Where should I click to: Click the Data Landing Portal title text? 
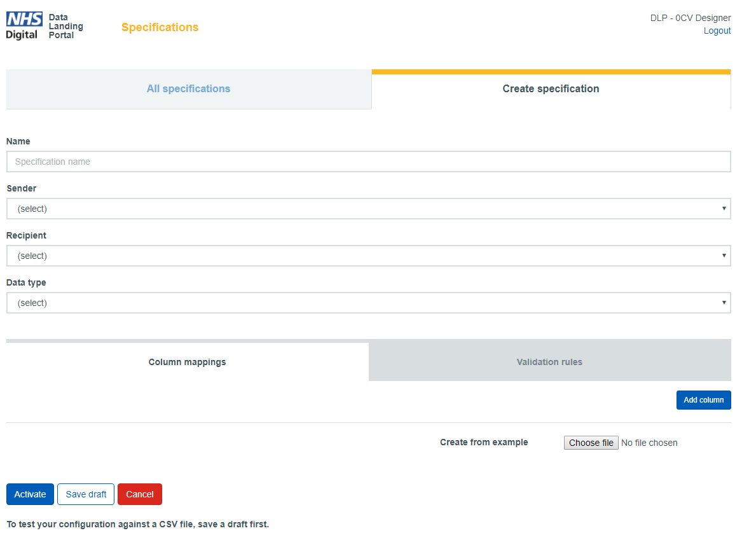[x=66, y=26]
